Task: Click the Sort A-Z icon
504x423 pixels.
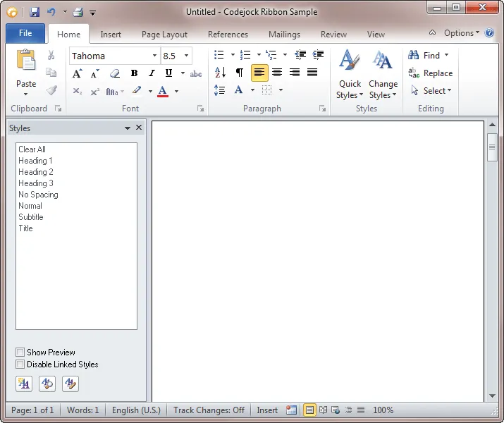Action: (x=220, y=73)
